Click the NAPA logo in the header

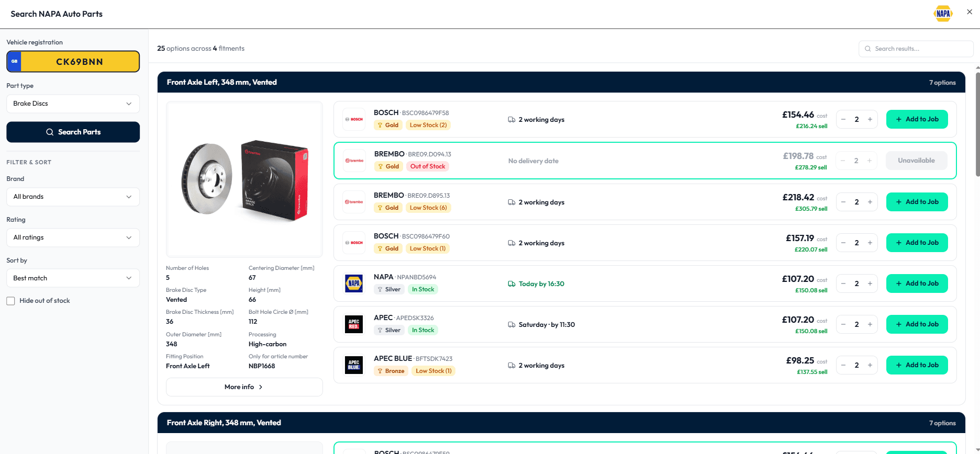click(943, 14)
